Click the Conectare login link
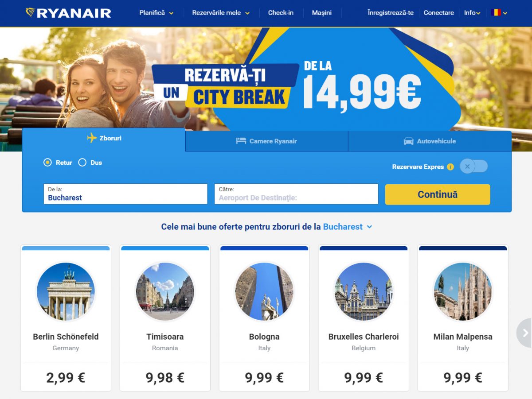 click(x=438, y=13)
